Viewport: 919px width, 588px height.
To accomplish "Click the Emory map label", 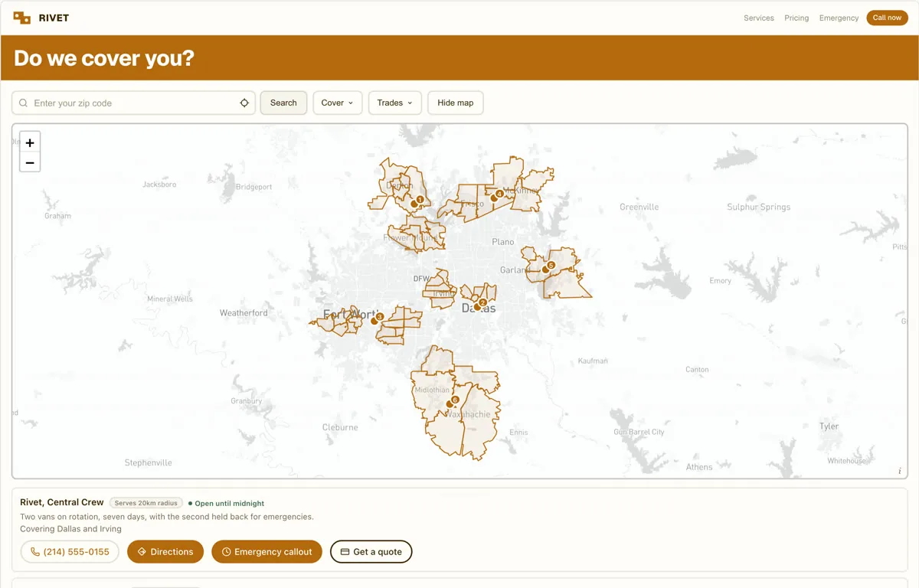I will (720, 281).
